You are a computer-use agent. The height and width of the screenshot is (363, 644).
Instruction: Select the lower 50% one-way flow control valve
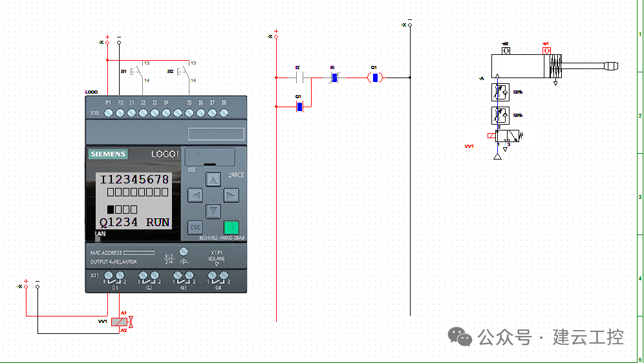(500, 116)
